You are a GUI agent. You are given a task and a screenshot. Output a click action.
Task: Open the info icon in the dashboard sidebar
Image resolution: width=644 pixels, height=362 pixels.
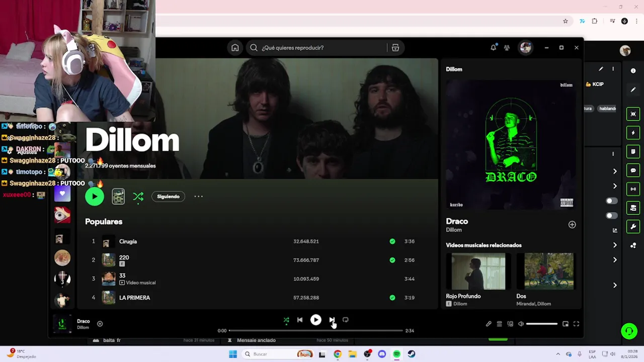click(x=633, y=71)
